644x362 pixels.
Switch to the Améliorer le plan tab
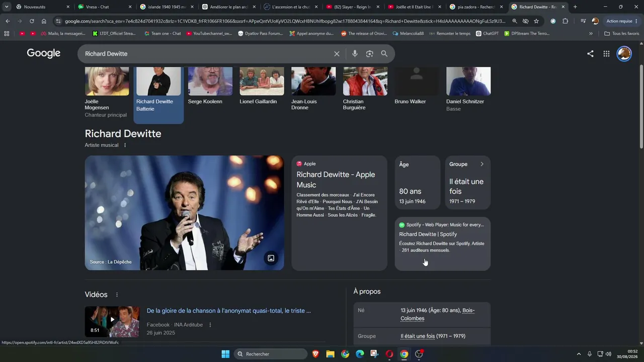tap(228, 7)
